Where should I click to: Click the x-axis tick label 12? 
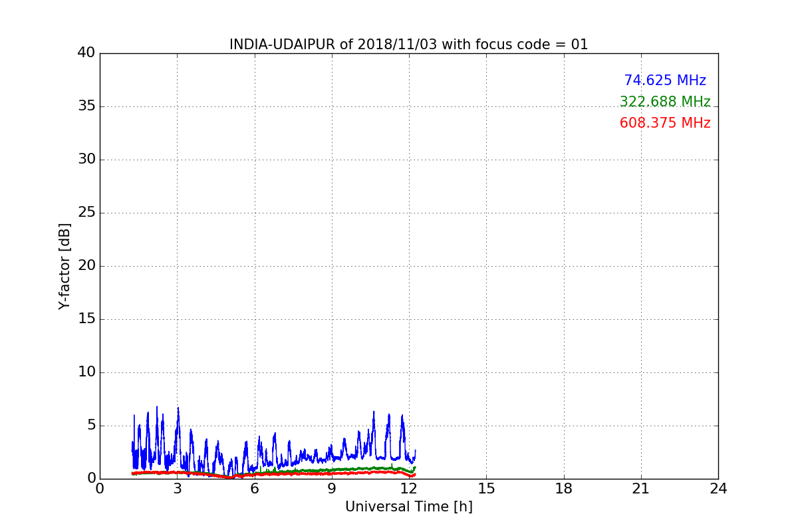coord(409,488)
